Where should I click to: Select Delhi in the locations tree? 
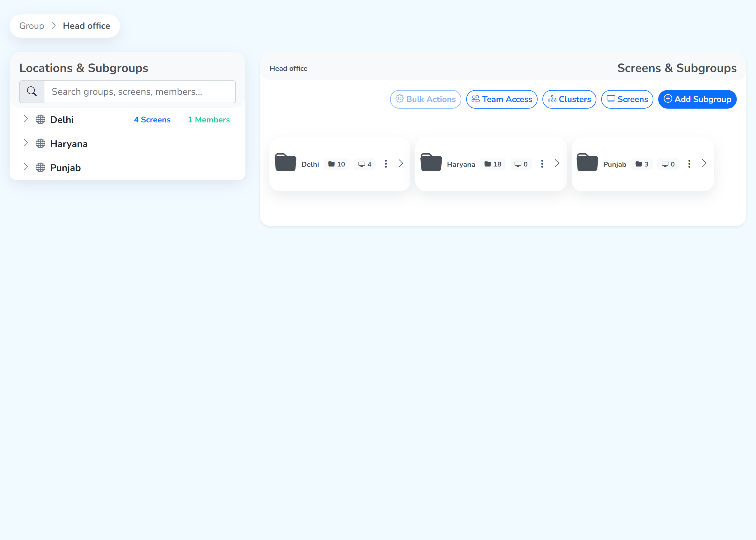(62, 120)
